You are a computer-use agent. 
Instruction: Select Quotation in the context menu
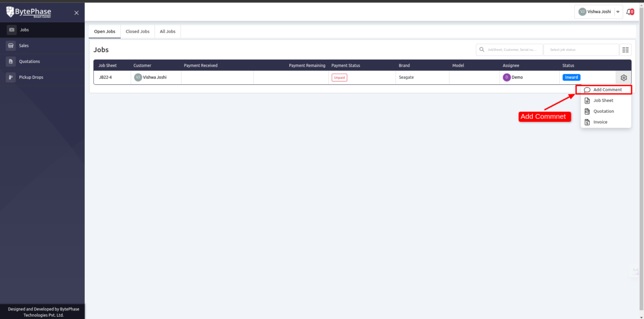click(x=603, y=111)
